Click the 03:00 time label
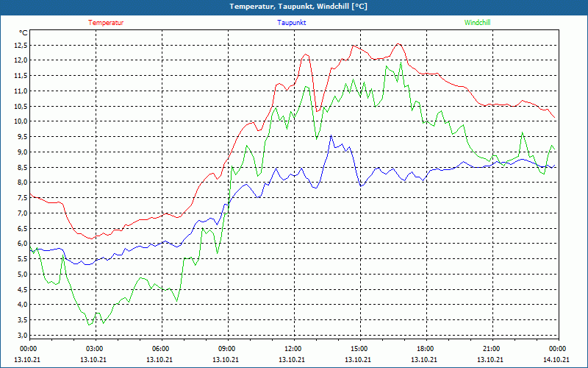The height and width of the screenshot is (368, 588). point(94,348)
